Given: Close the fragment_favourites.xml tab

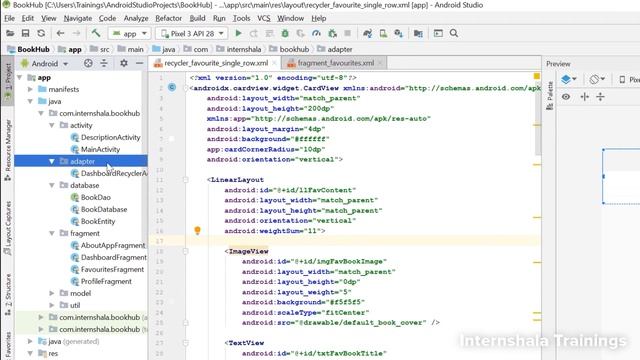Looking at the screenshot, I should click(380, 63).
